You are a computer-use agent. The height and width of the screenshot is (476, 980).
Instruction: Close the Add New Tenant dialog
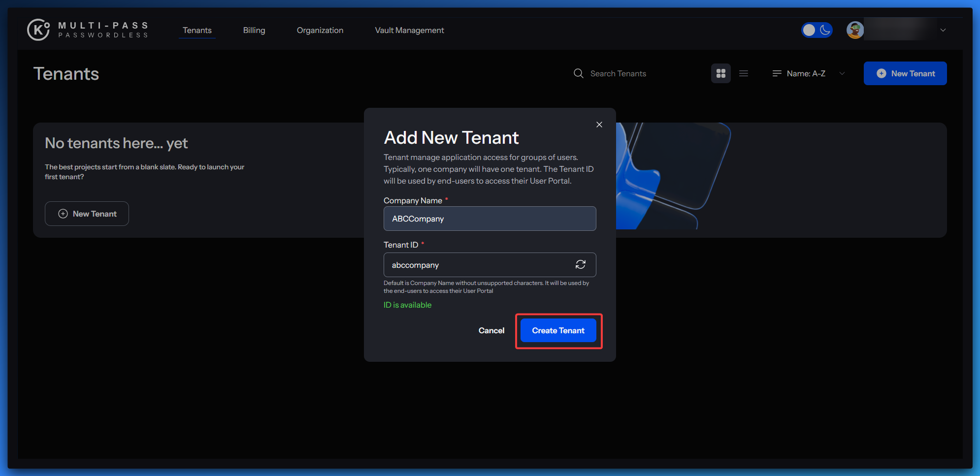(599, 125)
